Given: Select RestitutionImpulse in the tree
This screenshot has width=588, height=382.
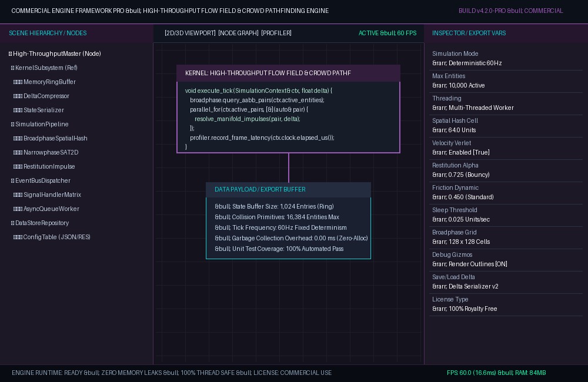Looking at the screenshot, I should click(44, 166).
